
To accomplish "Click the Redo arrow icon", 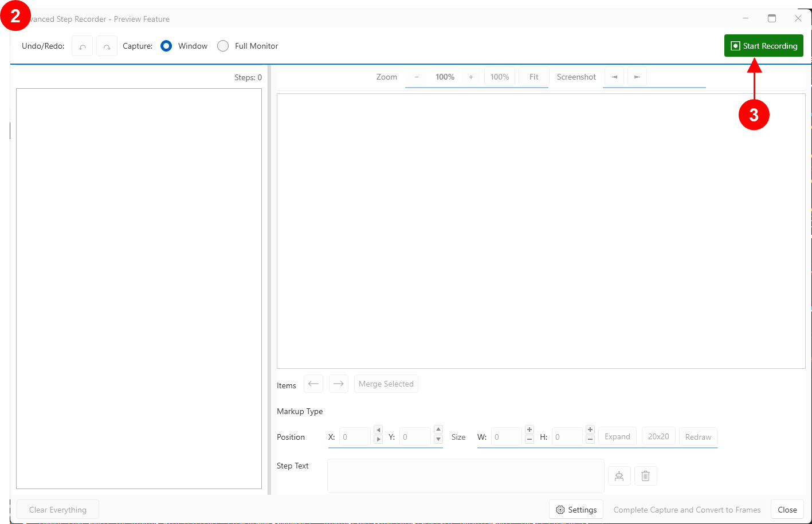I will [107, 46].
